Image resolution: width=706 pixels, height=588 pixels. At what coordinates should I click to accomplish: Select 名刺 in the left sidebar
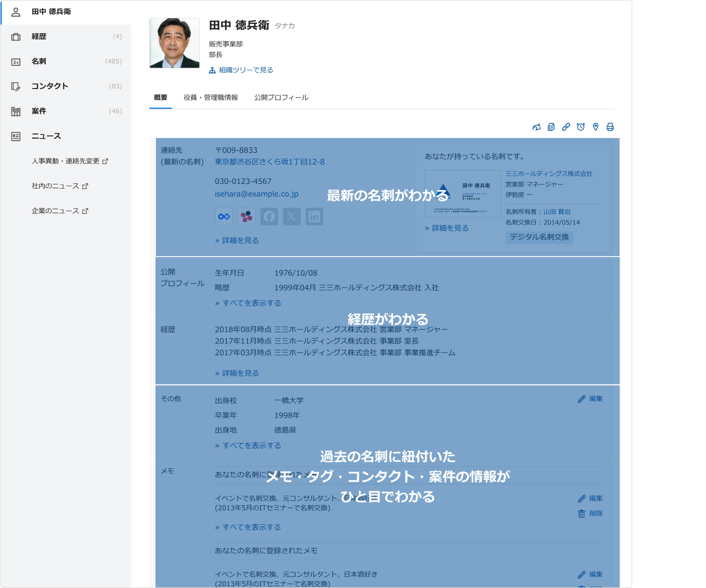[39, 61]
